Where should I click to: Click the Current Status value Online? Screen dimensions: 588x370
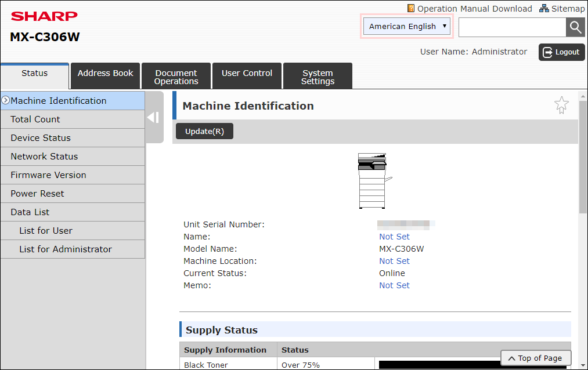point(392,273)
